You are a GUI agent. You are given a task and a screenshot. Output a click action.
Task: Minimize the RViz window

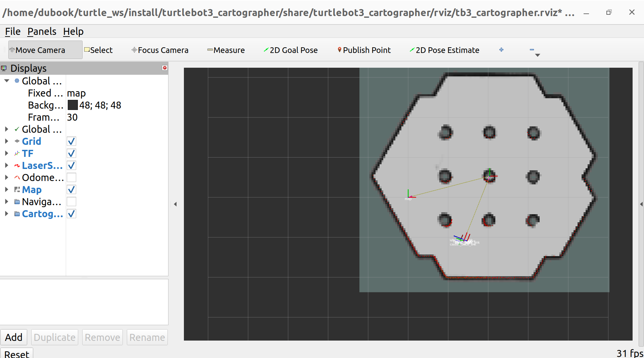[586, 13]
